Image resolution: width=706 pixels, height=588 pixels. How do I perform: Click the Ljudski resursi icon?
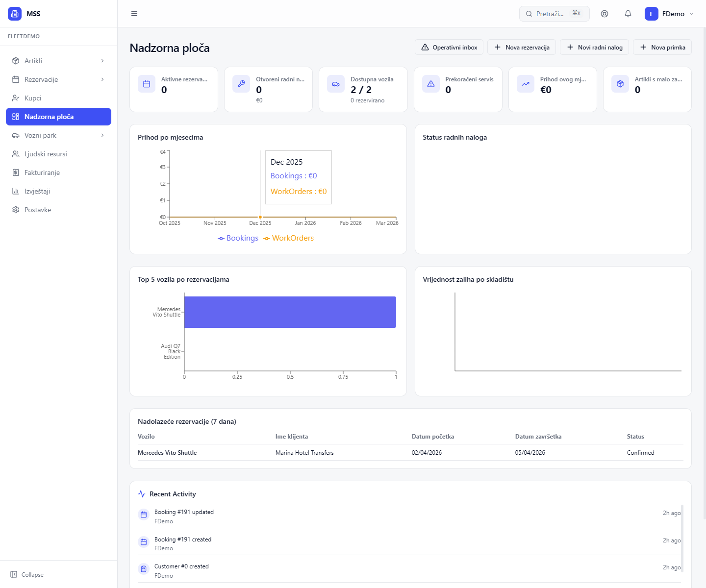(x=15, y=153)
